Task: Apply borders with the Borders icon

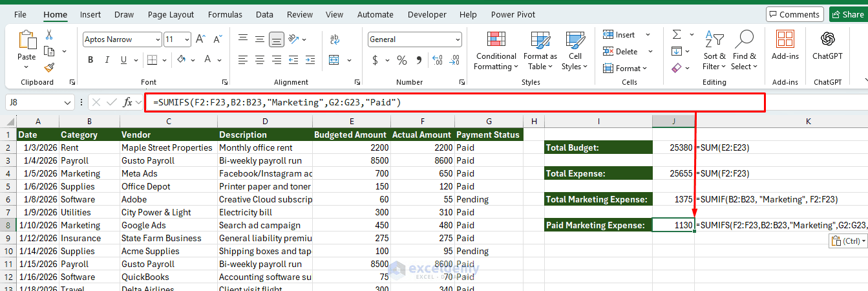Action: point(151,60)
